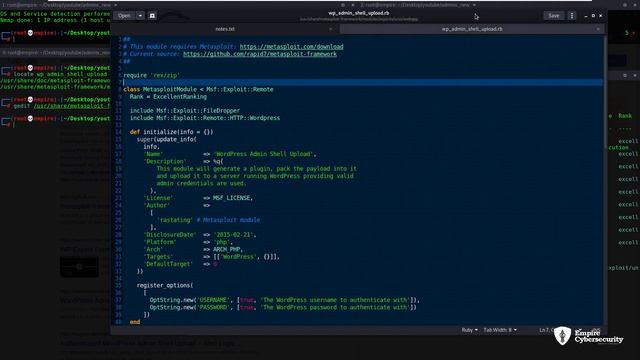Image resolution: width=640 pixels, height=360 pixels.
Task: Click the line and column indicator in status bar
Action: pos(547,330)
